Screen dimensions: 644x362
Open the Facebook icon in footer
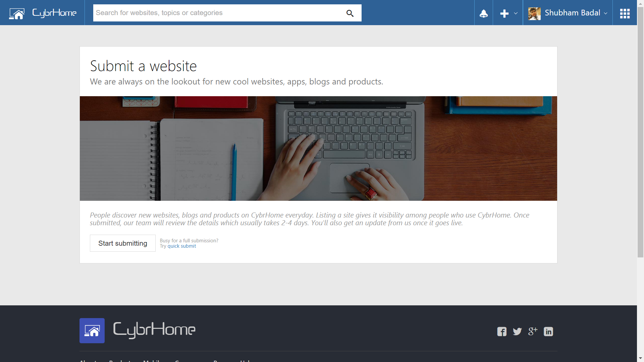[x=502, y=331]
